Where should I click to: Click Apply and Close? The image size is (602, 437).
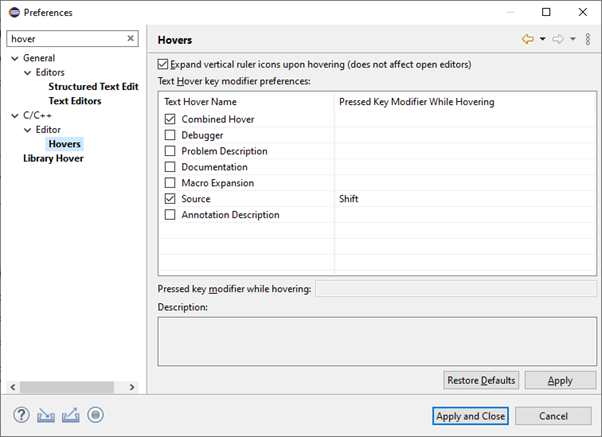coord(470,416)
